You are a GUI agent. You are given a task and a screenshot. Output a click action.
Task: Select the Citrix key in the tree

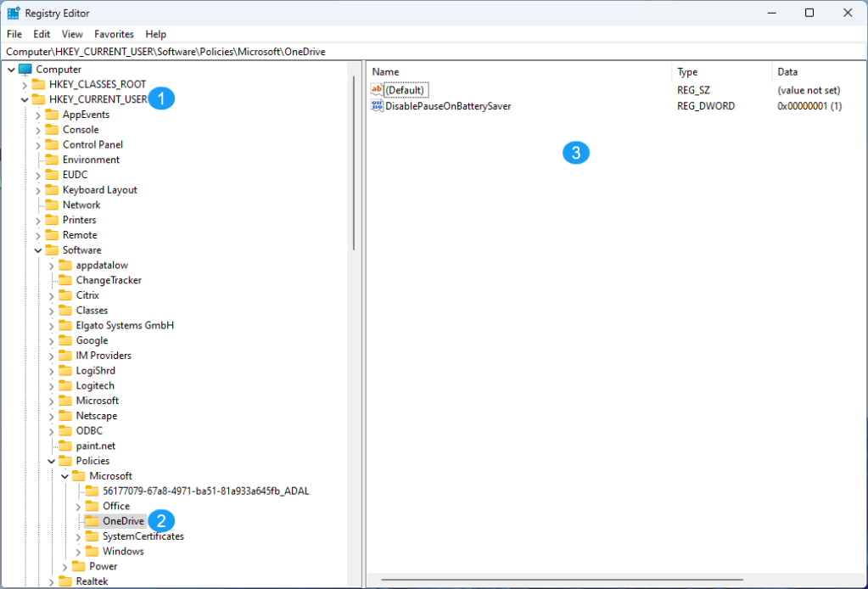[90, 294]
